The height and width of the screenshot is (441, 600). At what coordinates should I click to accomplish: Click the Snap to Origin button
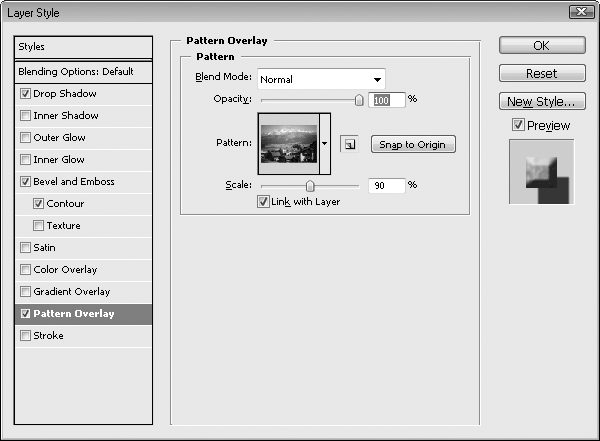[x=413, y=144]
